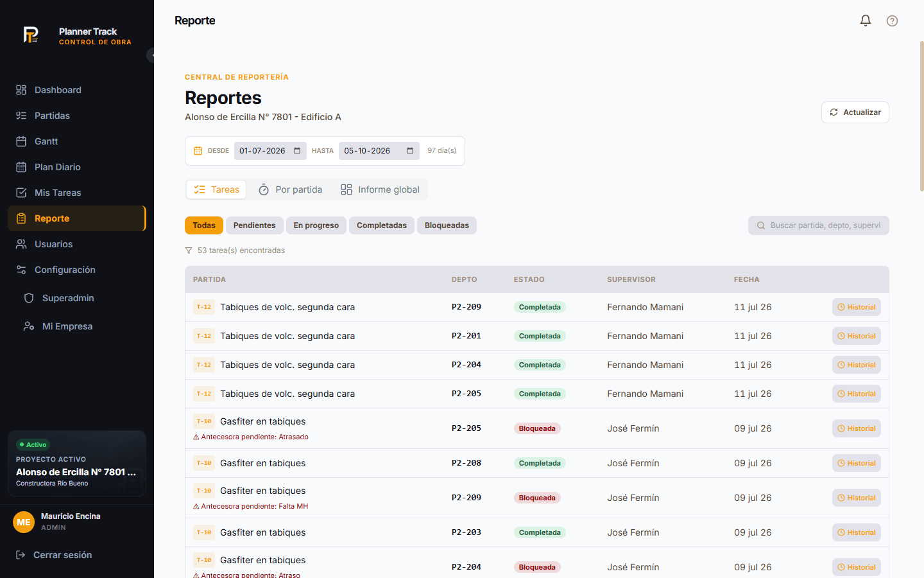Open Historial for Gasfiter row P2-205

(x=857, y=428)
